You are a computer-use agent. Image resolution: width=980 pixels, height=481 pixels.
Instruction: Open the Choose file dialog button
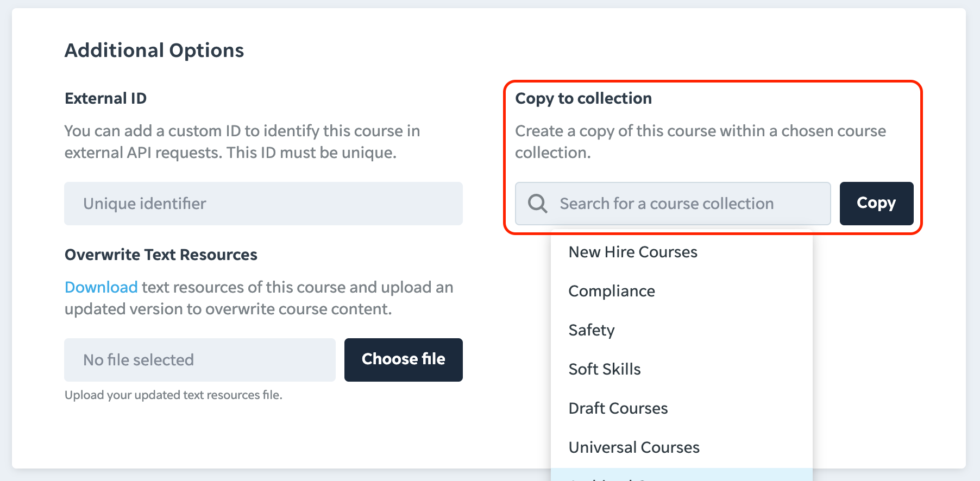(404, 360)
